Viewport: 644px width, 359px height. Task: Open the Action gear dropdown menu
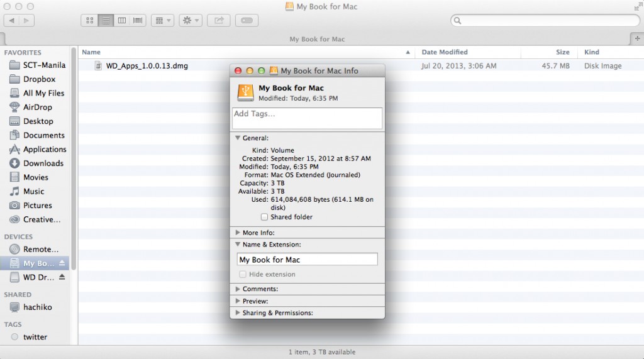(x=190, y=21)
